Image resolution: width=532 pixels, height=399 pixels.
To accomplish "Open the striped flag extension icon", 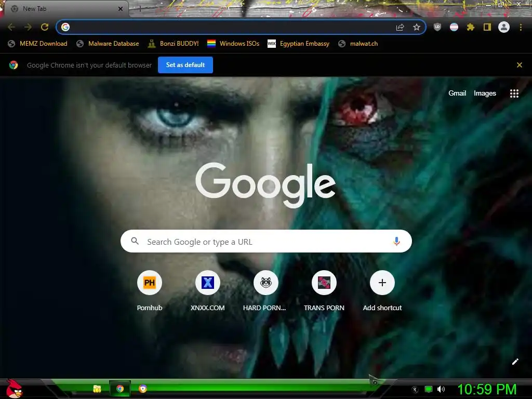I will coord(454,27).
